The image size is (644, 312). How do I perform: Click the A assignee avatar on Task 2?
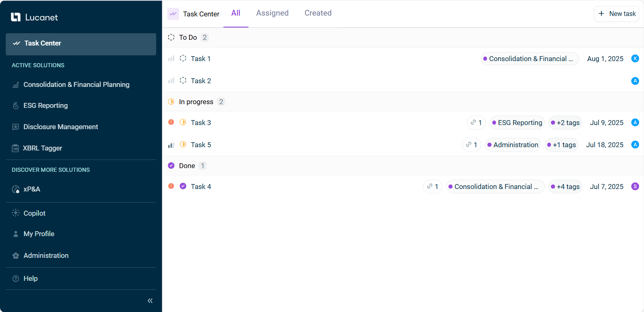coord(635,81)
